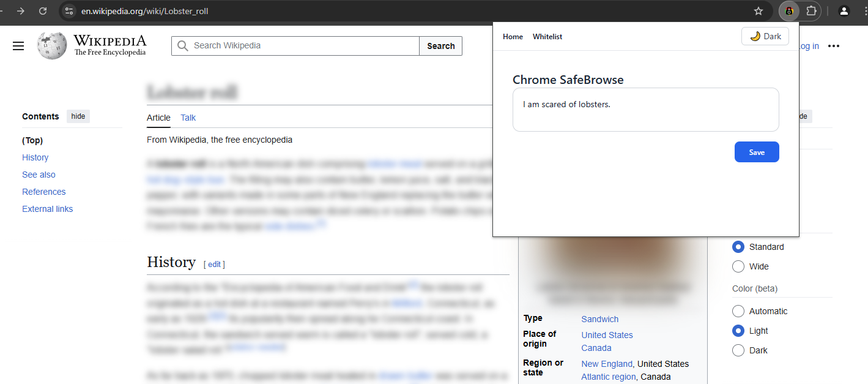The width and height of the screenshot is (868, 384).
Task: Switch to the Talk tab
Action: (188, 118)
